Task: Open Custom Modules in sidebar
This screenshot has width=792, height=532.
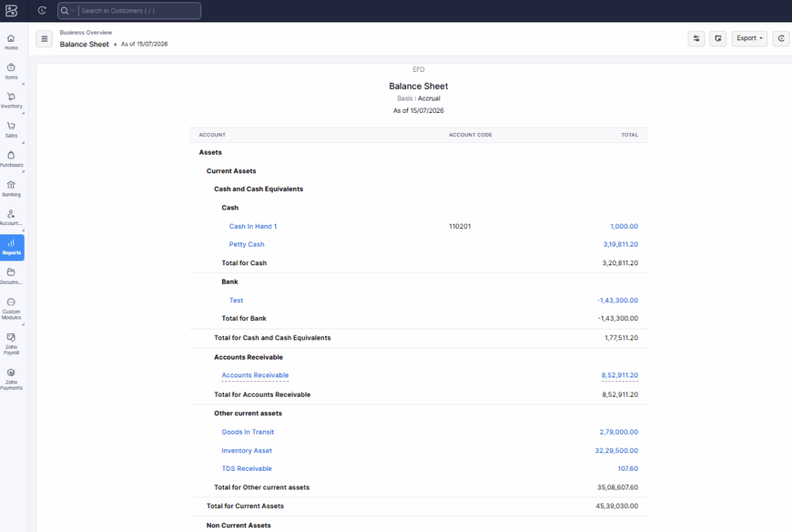Action: pyautogui.click(x=11, y=309)
